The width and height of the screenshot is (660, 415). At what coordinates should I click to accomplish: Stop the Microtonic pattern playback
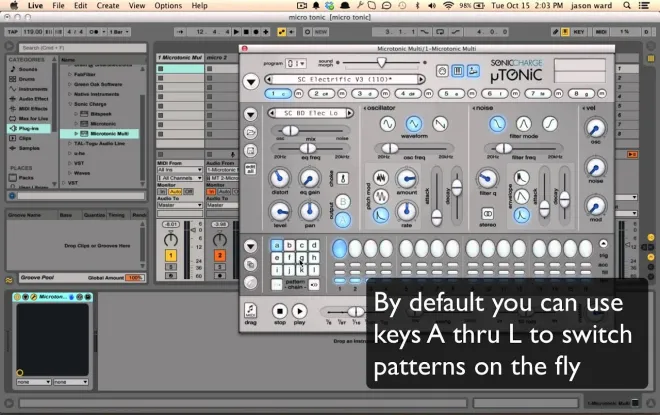(279, 311)
